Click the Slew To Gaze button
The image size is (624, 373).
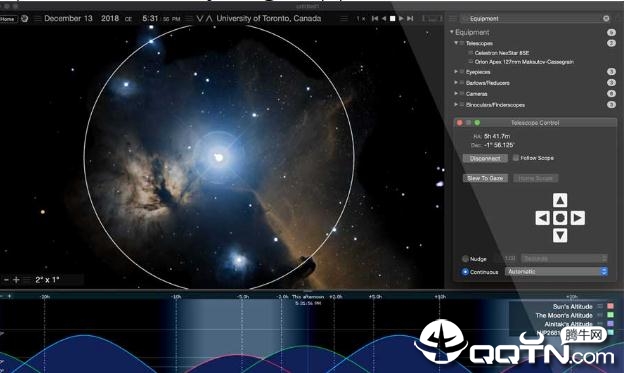point(485,178)
